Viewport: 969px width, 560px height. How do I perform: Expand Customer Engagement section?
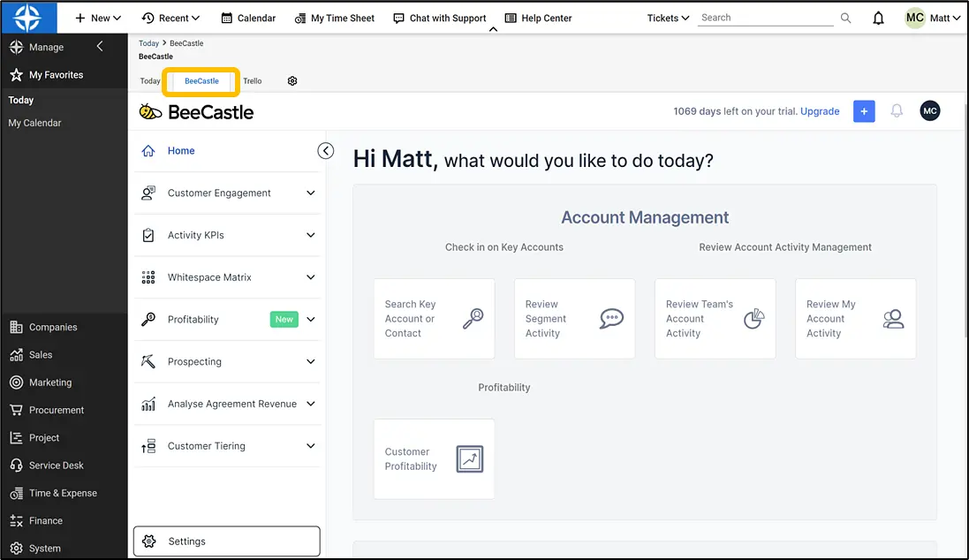pyautogui.click(x=227, y=193)
